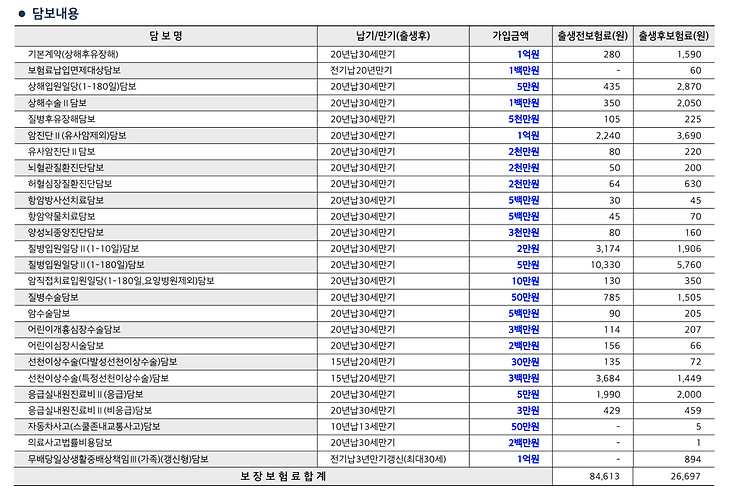Select 뇌혈관질환진단담보 row name

click(x=66, y=167)
